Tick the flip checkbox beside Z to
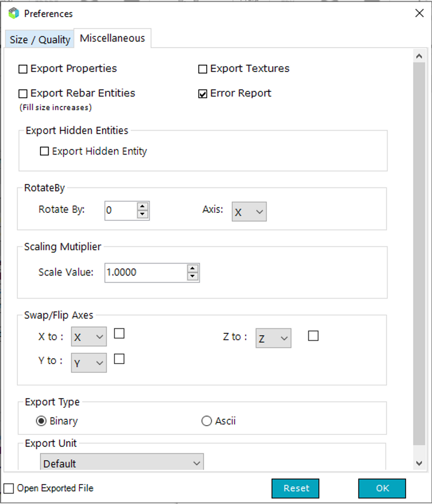The image size is (432, 504). pos(313,335)
